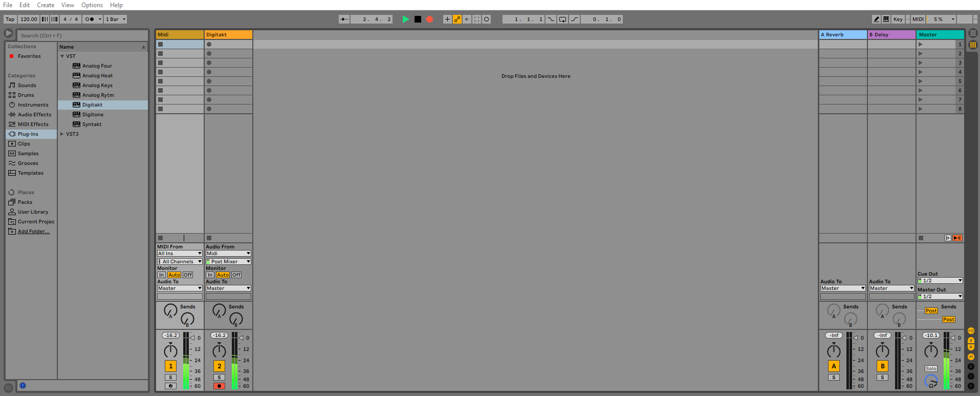Viewport: 980px width, 396px height.
Task: Click the Session Record circle button
Action: click(x=487, y=19)
